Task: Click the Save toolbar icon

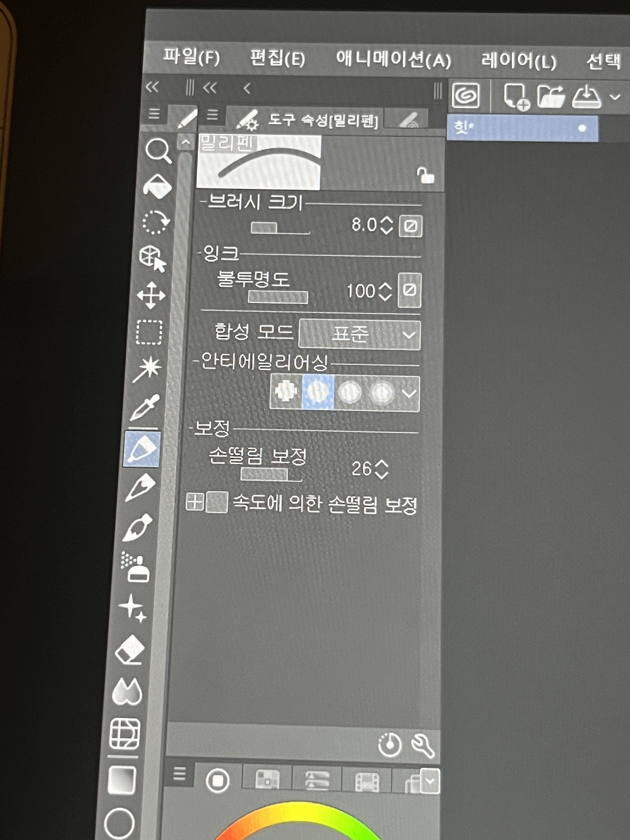Action: click(x=587, y=96)
